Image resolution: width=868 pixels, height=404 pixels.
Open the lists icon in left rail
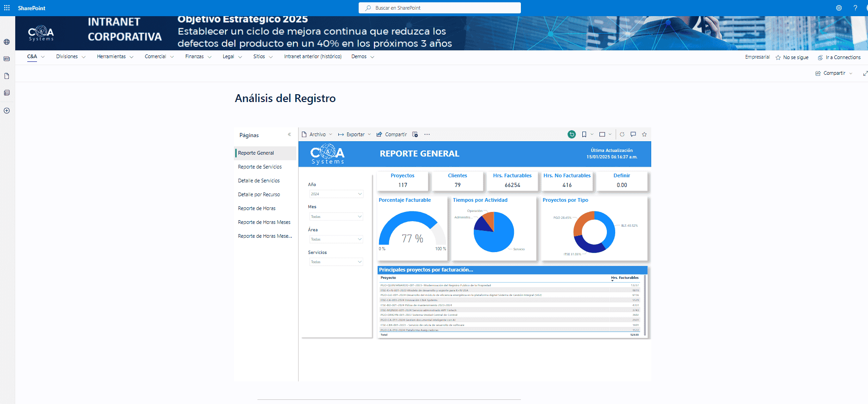coord(7,93)
